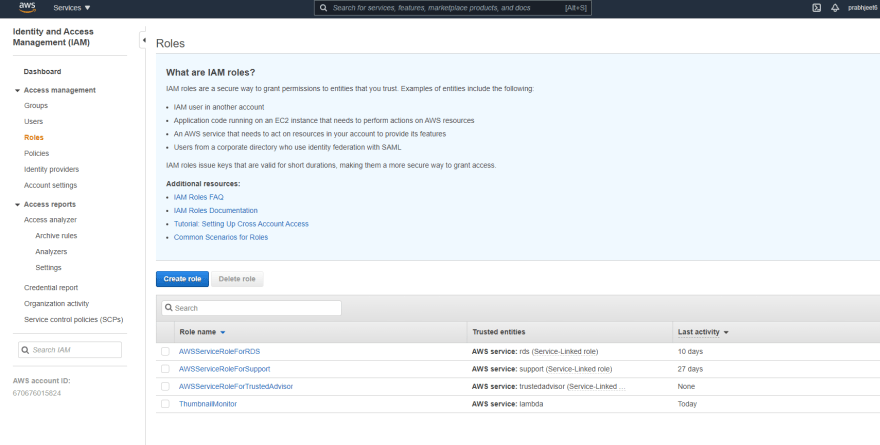Click the 'What are IAM roles?' heading
Screen dimensions: 880x445
coord(210,72)
